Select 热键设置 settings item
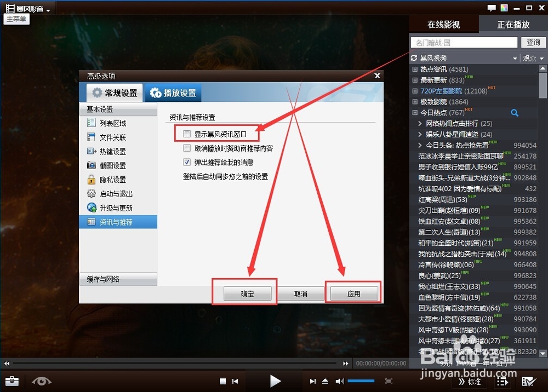Screen dimensions: 548x392 (118, 151)
